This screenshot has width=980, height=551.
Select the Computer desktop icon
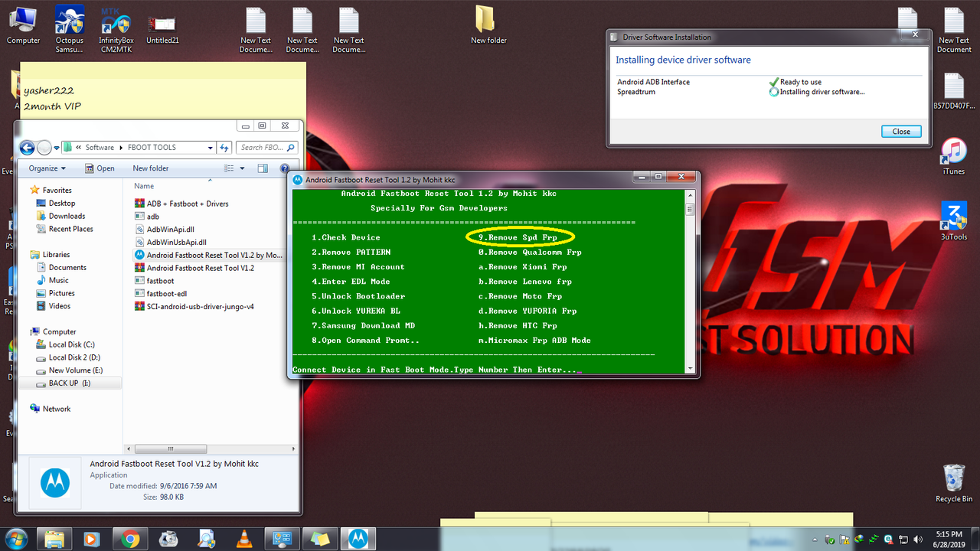pos(23,24)
